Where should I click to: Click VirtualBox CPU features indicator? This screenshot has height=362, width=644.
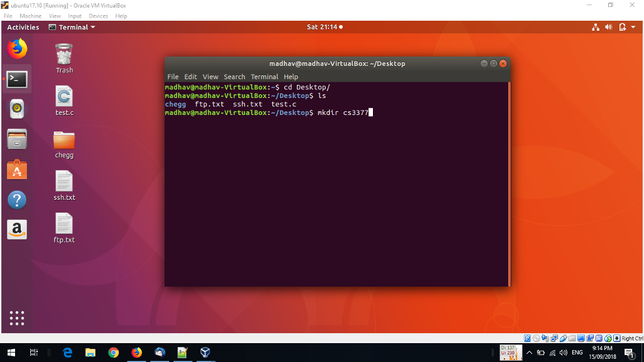click(x=599, y=338)
